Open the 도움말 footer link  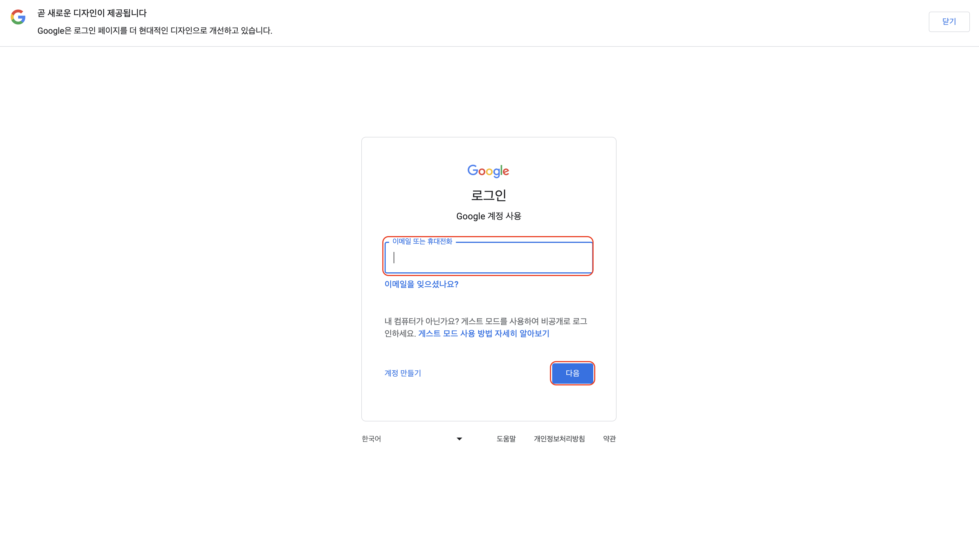coord(506,439)
